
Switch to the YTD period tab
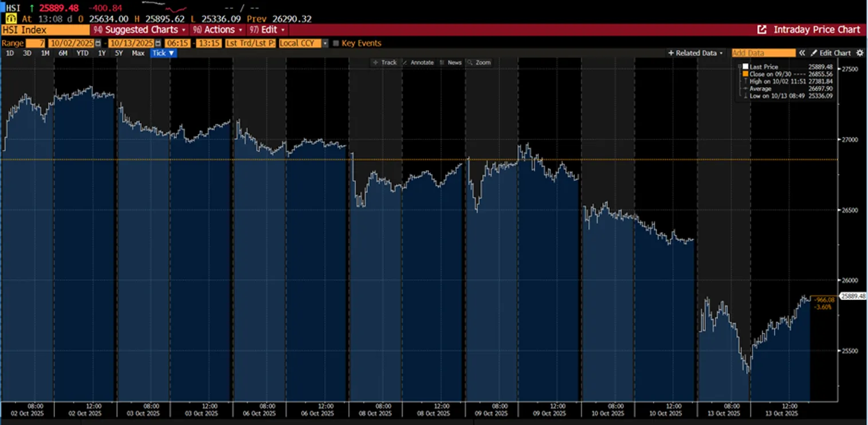83,53
